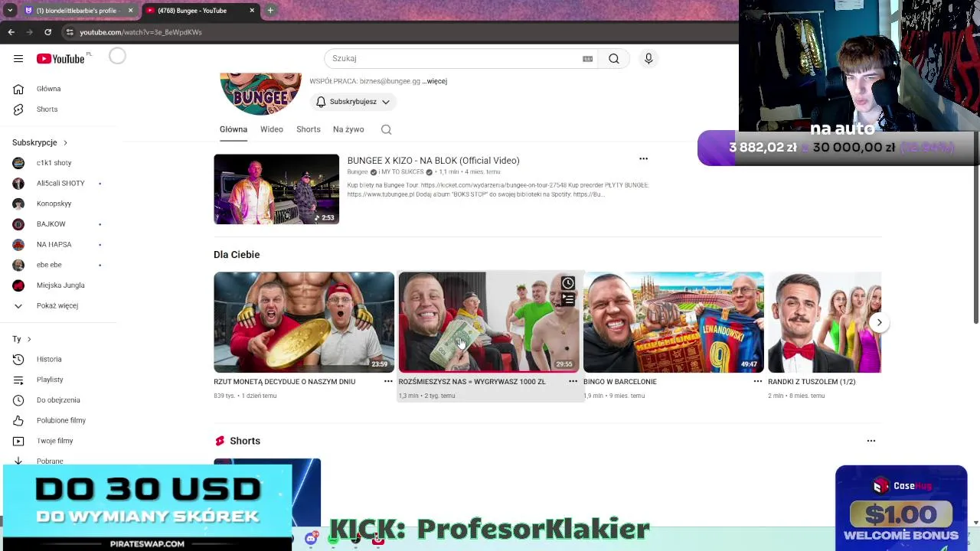Click the browser address bar URL
980x551 pixels.
(x=141, y=32)
